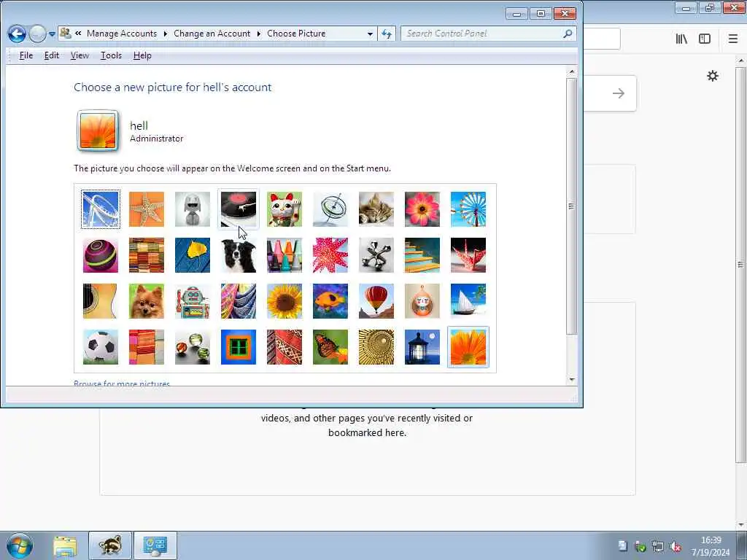Click the browser search go arrow
Image resolution: width=747 pixels, height=560 pixels.
point(619,93)
